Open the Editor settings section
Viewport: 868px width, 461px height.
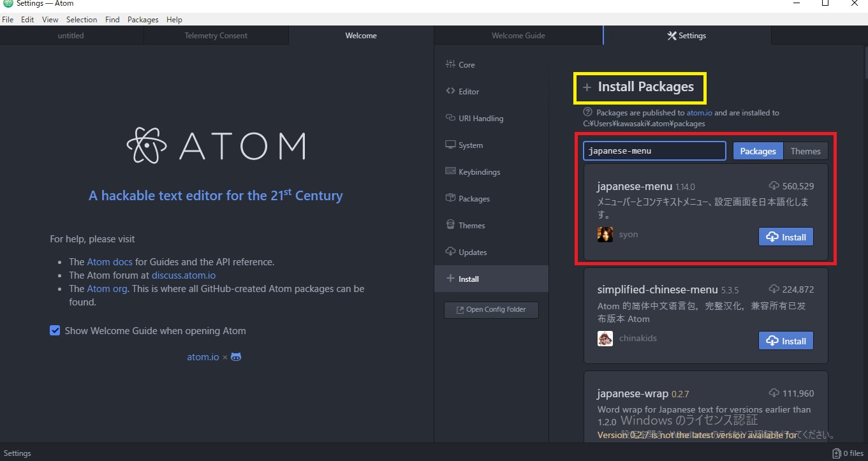point(467,91)
